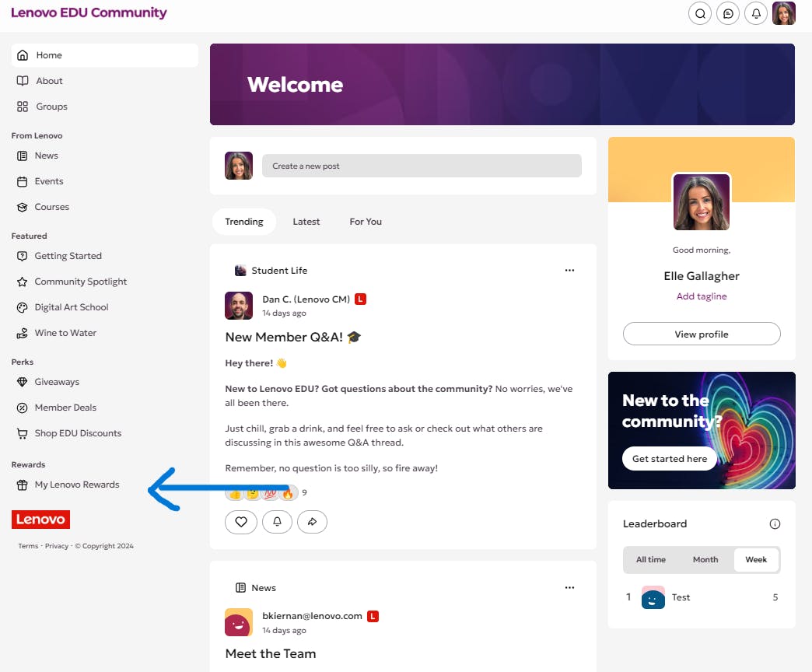Open Dan C. (Lenovo CM) profile

coord(306,299)
